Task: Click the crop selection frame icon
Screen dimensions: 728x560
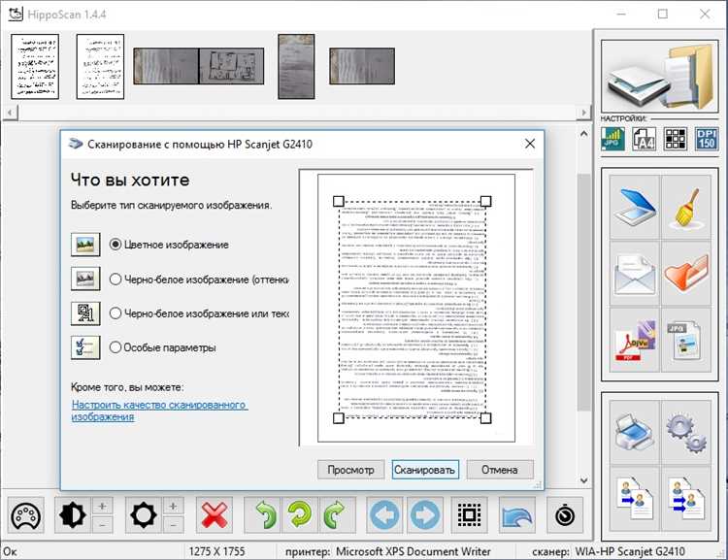Action: pos(470,515)
